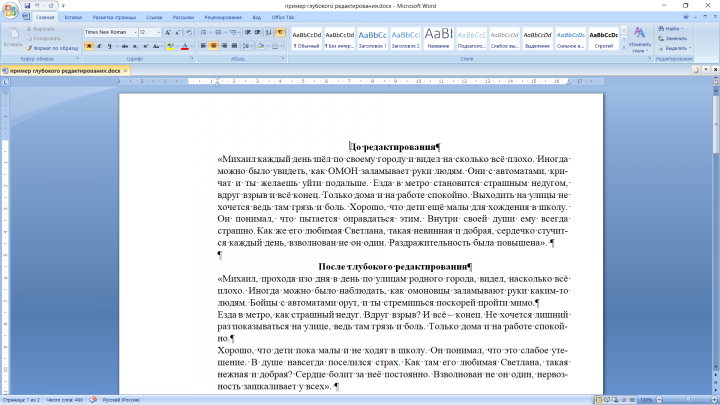Open Заменить replace dialog
The height and width of the screenshot is (405, 720).
[673, 39]
